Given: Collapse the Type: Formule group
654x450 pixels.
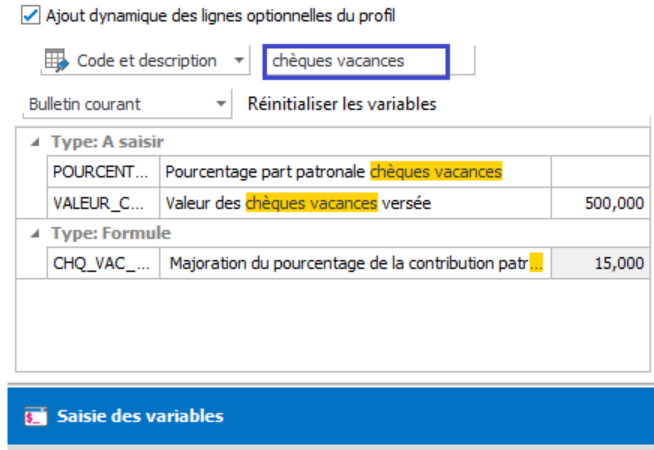Looking at the screenshot, I should pos(35,234).
